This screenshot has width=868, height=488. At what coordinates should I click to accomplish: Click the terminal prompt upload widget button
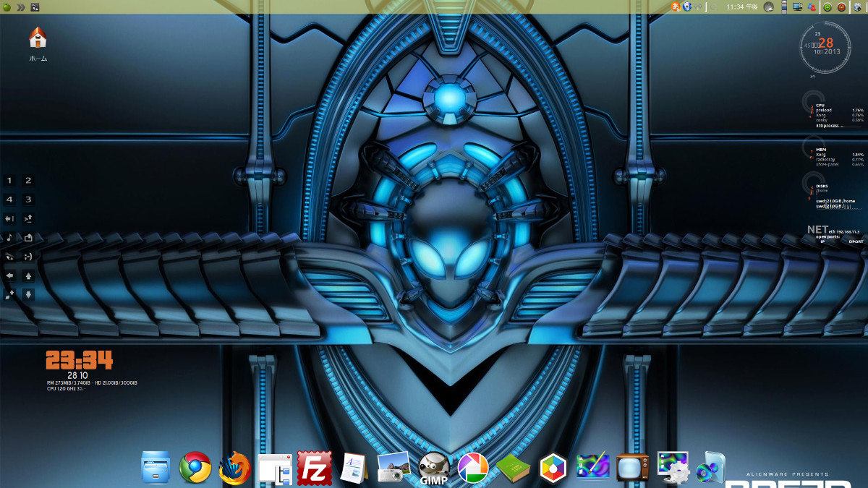coord(28,218)
